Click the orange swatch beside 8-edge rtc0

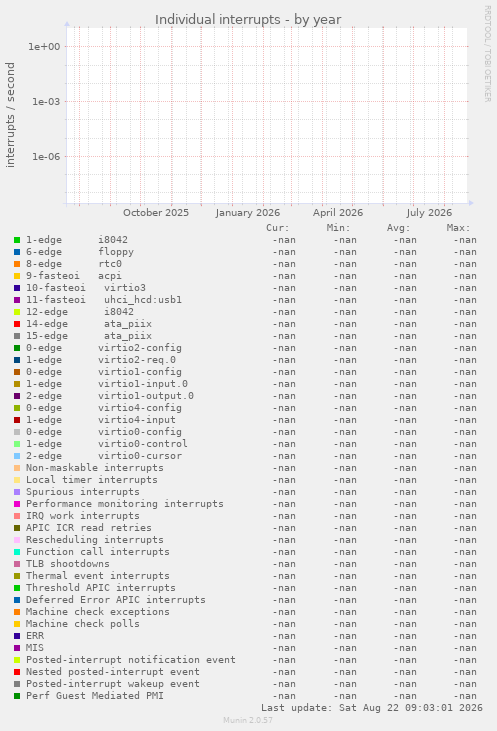(17, 264)
